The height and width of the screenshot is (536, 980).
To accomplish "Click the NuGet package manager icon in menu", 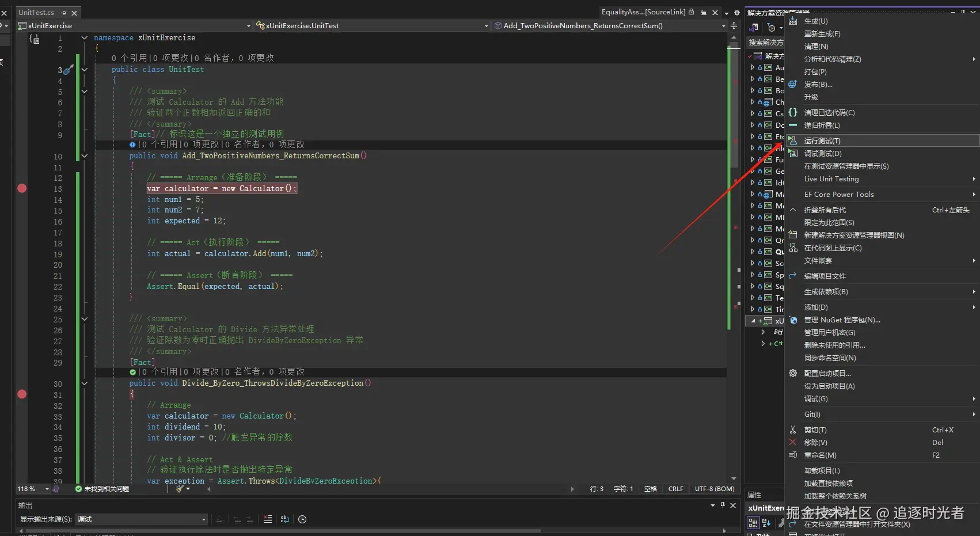I will pos(793,320).
